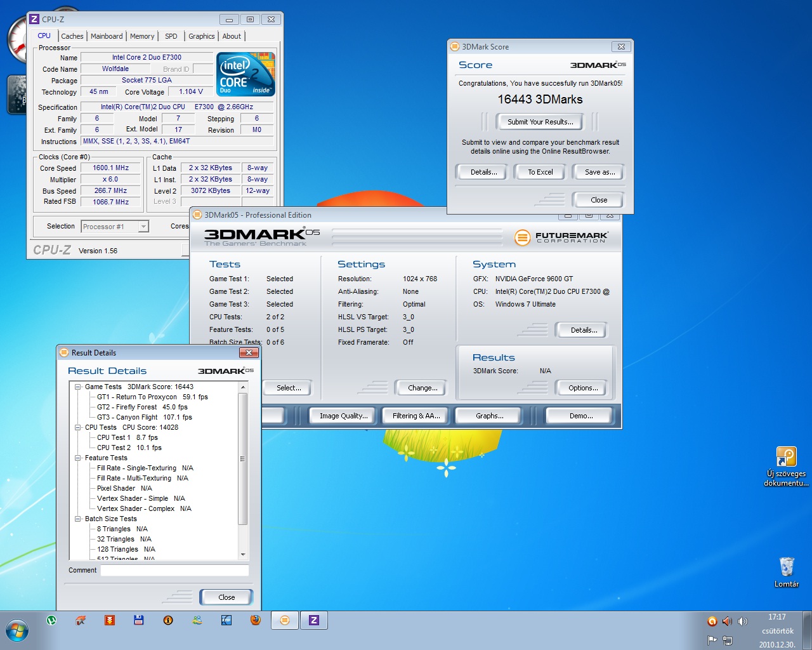812x650 pixels.
Task: Open the About tab in CPU-Z
Action: point(232,36)
